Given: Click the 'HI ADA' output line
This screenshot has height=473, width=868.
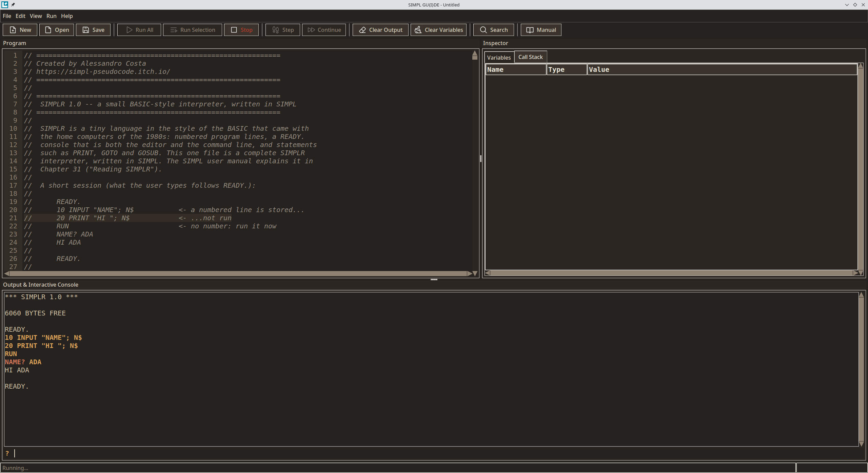Looking at the screenshot, I should tap(17, 370).
